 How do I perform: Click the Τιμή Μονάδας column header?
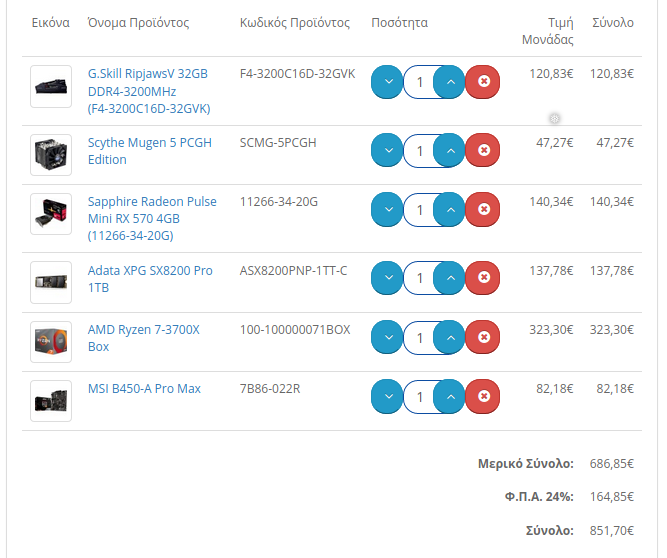point(547,31)
